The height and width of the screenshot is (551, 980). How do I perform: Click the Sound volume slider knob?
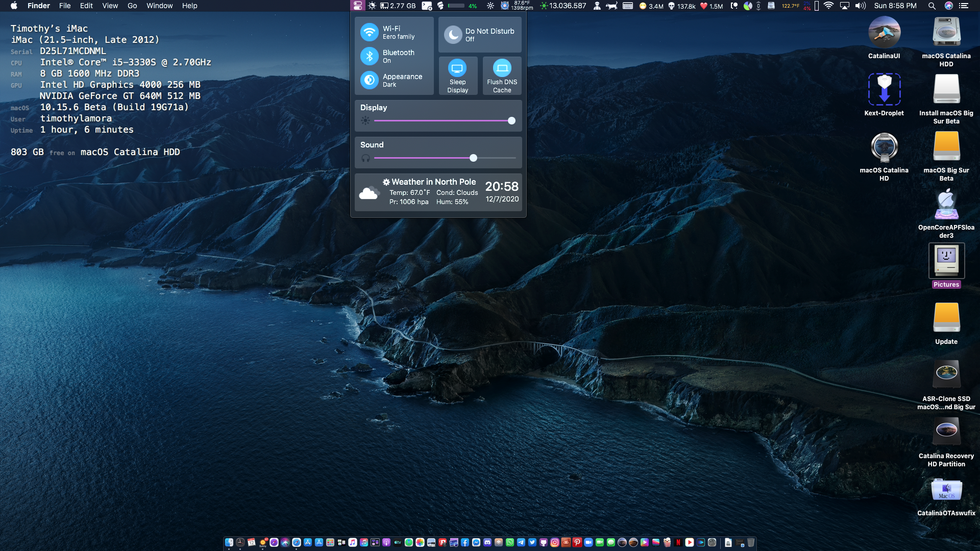(473, 158)
